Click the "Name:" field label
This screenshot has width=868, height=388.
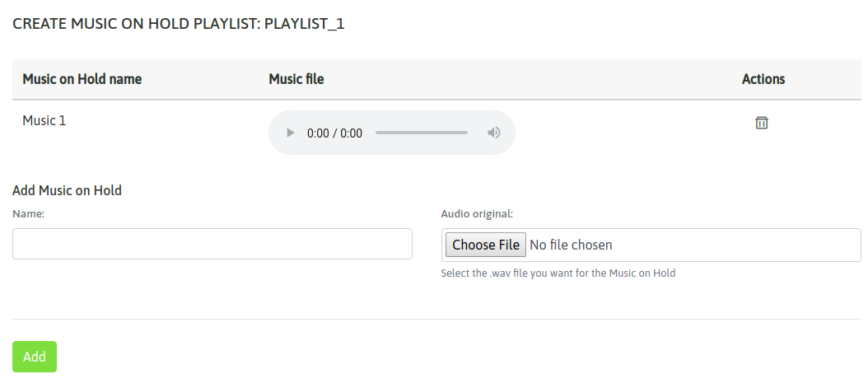tap(29, 213)
